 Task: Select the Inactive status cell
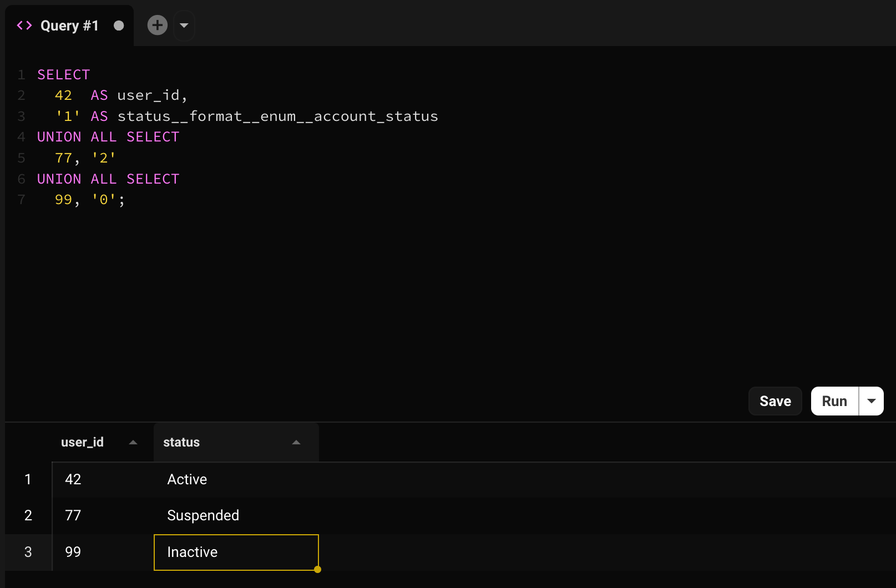(236, 552)
